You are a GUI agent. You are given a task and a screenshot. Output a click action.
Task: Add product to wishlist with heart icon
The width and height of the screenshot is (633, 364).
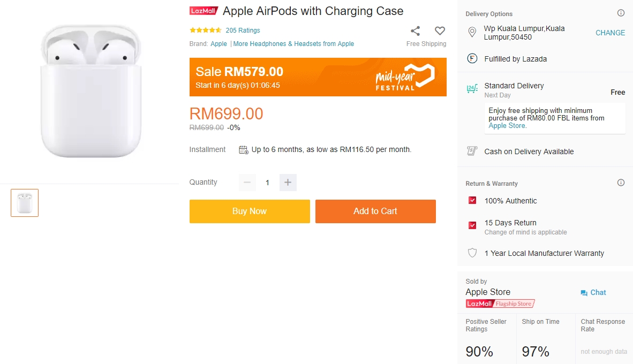click(440, 31)
